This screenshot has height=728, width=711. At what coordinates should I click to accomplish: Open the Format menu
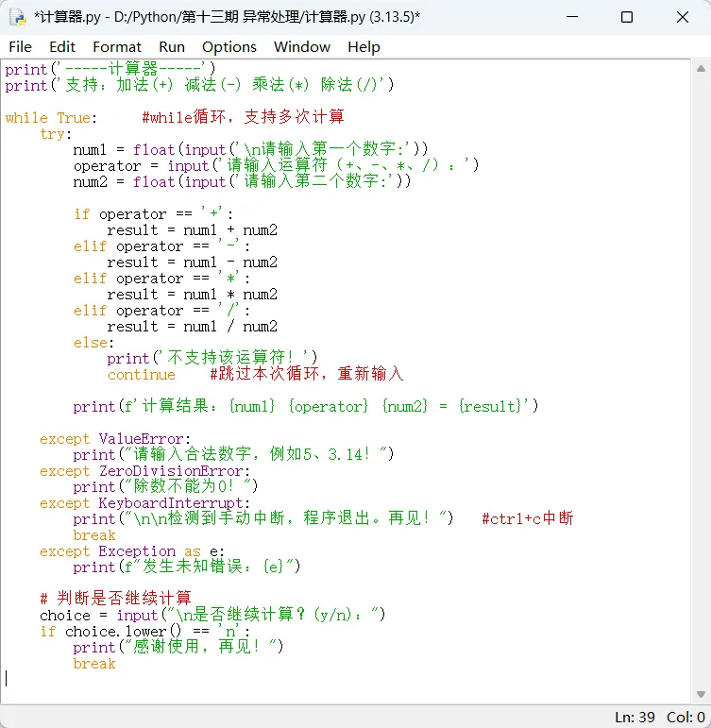click(x=117, y=47)
